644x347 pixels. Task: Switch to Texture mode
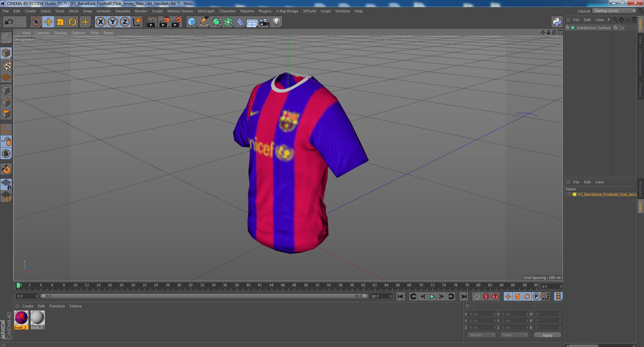[x=6, y=65]
